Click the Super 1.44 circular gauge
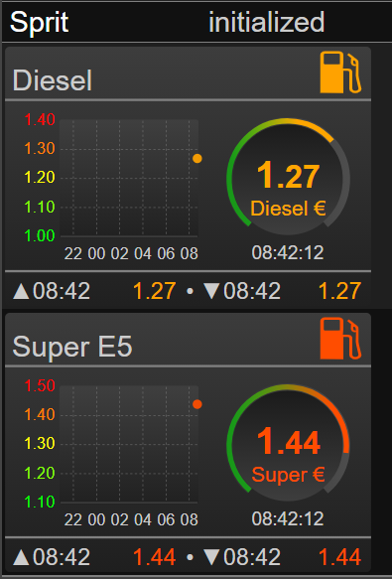The width and height of the screenshot is (392, 579). coord(288,444)
